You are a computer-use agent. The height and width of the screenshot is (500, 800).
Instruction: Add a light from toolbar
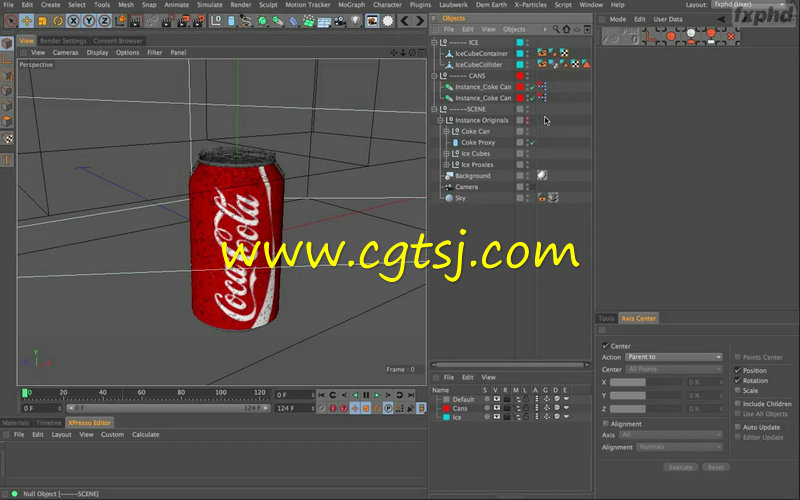(355, 21)
